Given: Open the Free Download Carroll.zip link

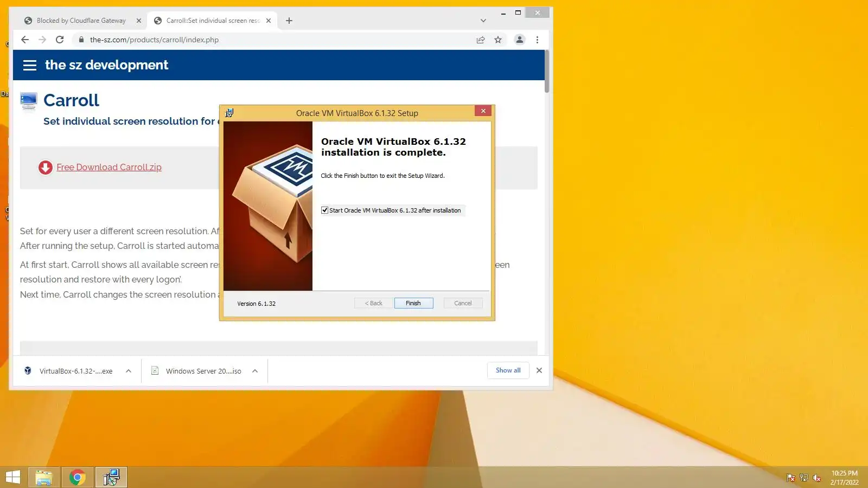Looking at the screenshot, I should 109,167.
